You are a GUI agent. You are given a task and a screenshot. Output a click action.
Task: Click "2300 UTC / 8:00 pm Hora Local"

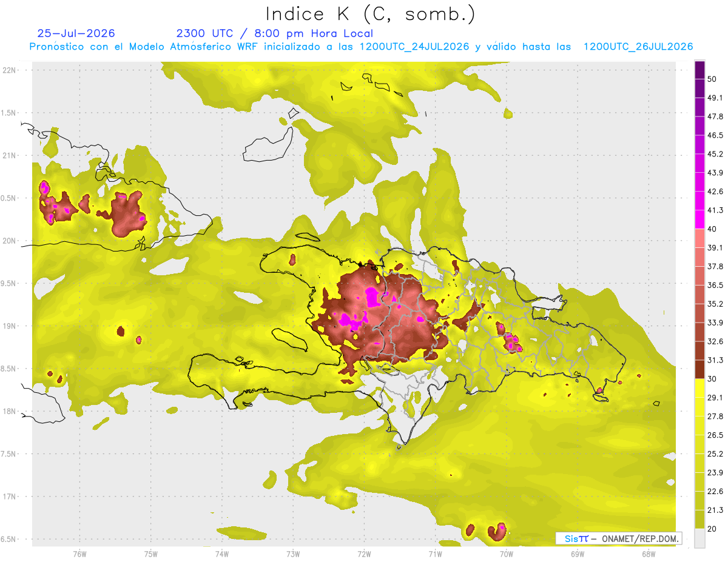[275, 33]
